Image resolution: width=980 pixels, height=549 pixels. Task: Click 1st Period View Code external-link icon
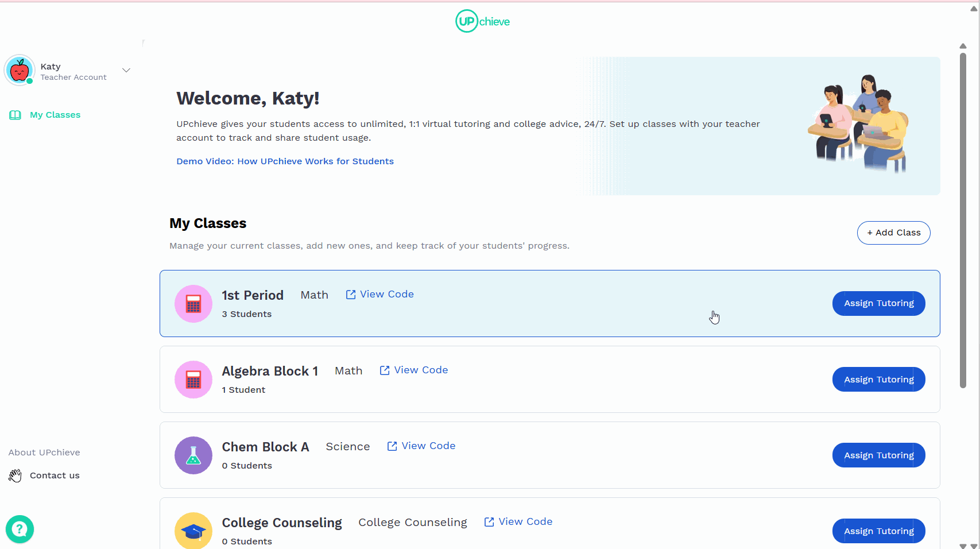point(351,295)
